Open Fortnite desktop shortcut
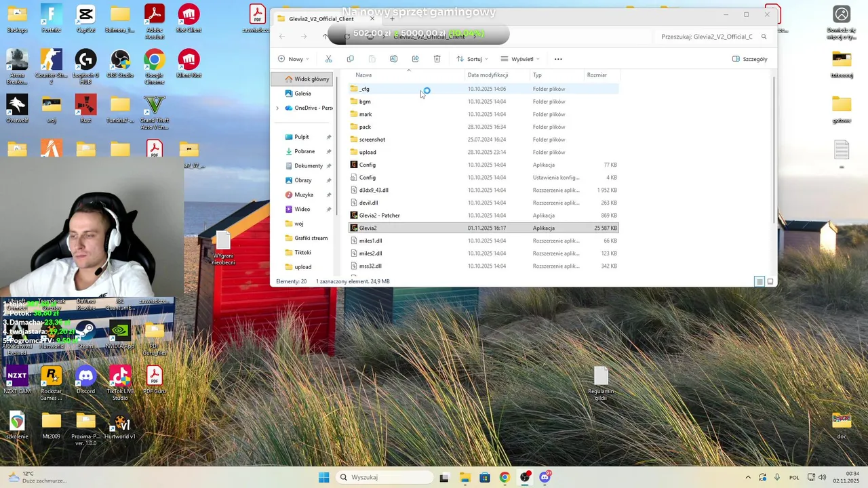 coord(52,18)
